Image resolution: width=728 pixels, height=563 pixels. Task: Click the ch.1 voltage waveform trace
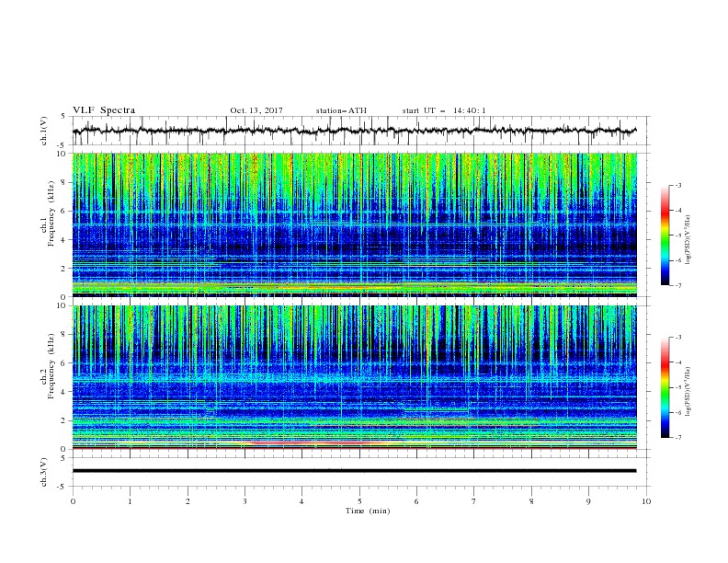pyautogui.click(x=354, y=131)
